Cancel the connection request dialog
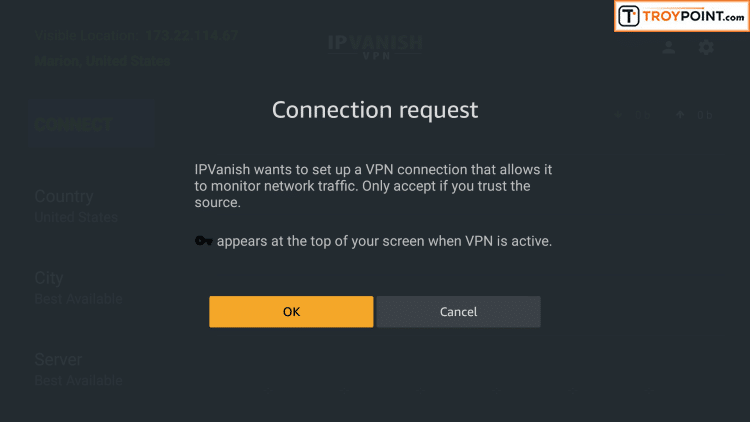This screenshot has height=422, width=750. tap(458, 311)
